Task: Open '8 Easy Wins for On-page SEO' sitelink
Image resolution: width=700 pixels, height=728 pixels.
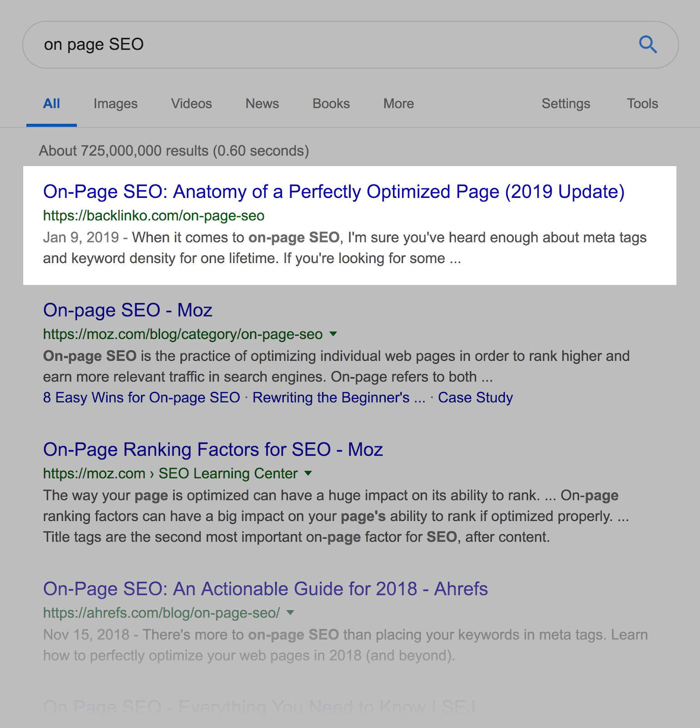Action: 141,398
